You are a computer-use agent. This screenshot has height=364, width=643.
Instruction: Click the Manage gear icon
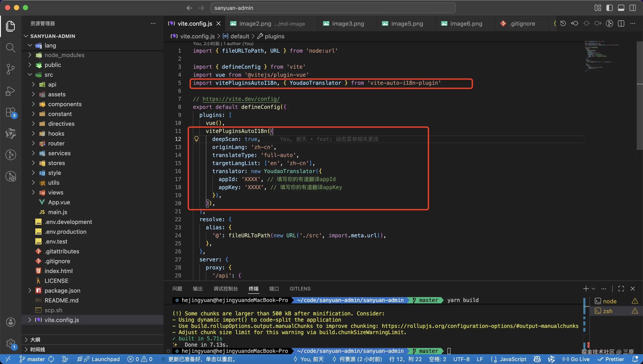point(10,343)
